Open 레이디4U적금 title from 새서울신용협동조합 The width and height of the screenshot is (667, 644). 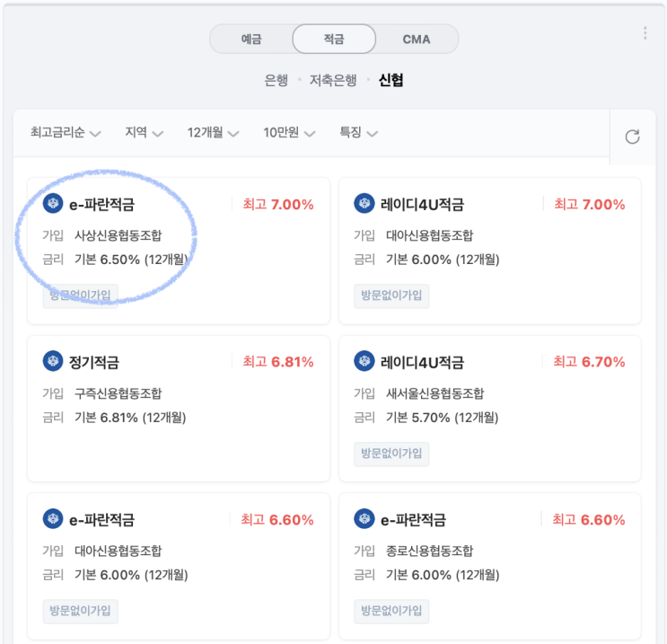coord(422,362)
